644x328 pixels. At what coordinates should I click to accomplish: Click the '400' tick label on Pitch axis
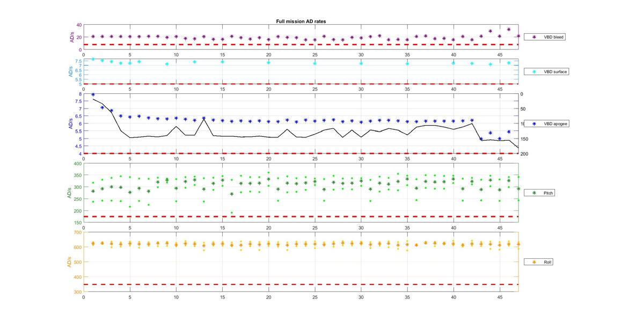click(78, 164)
